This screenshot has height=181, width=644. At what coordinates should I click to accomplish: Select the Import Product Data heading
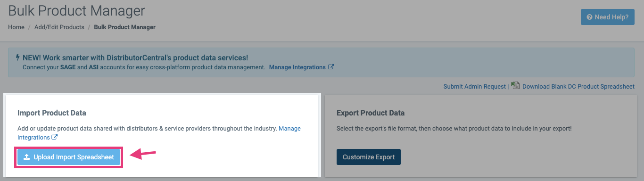point(52,113)
